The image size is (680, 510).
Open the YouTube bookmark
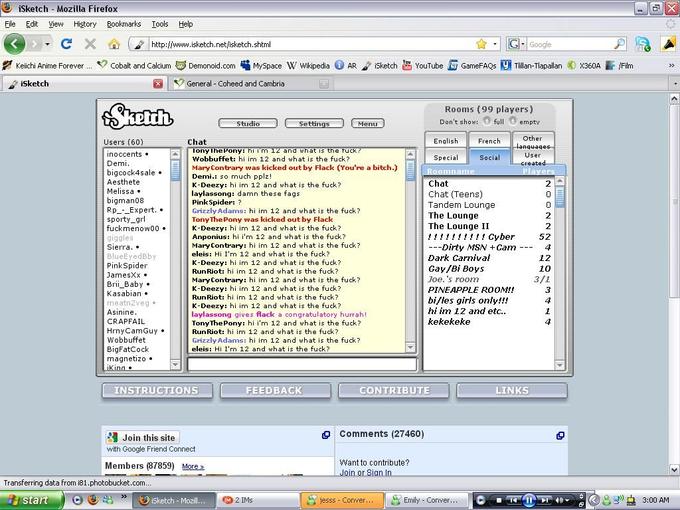pyautogui.click(x=423, y=65)
